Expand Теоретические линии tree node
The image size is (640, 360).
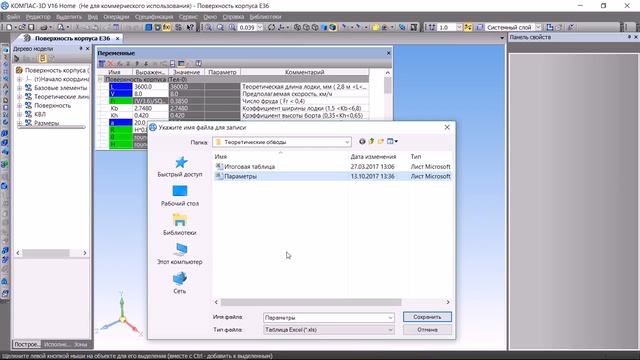point(19,97)
